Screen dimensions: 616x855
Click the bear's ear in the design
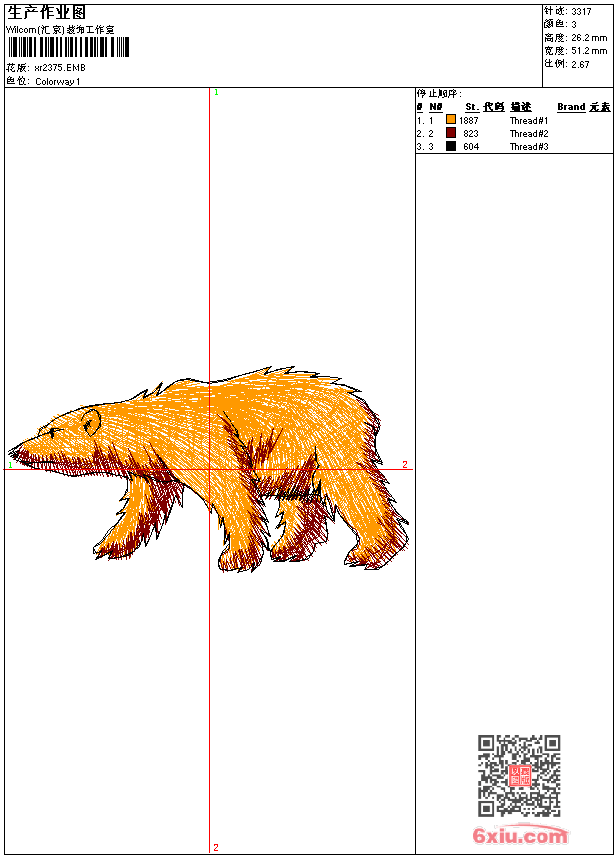[91, 423]
